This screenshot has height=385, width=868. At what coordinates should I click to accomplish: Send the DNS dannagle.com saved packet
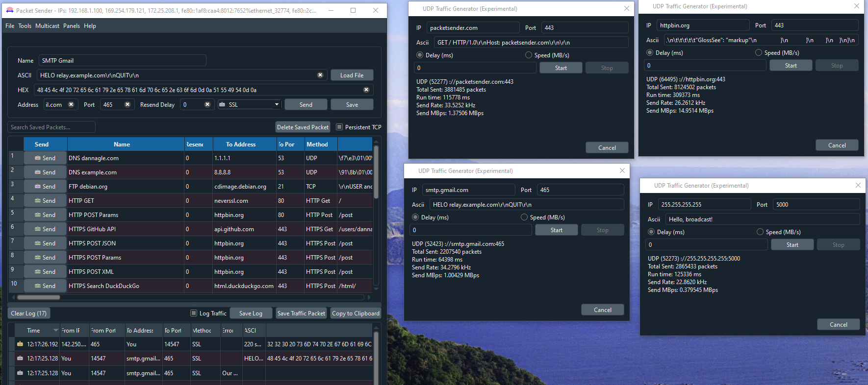45,158
